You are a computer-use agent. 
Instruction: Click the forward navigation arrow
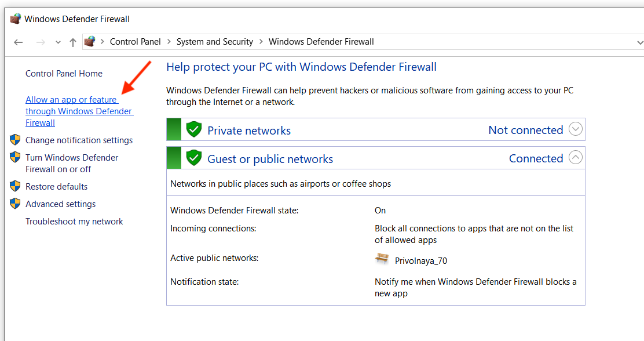41,42
